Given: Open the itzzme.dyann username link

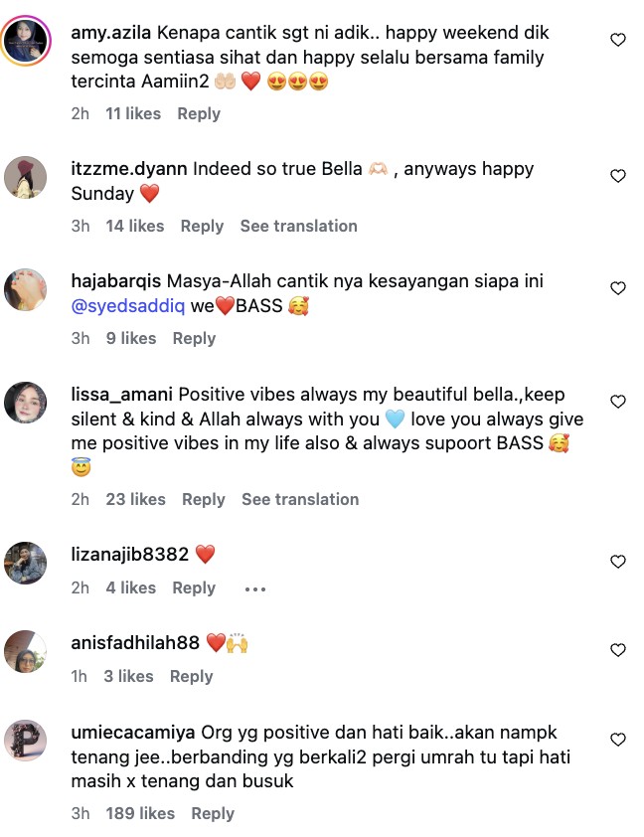Looking at the screenshot, I should click(x=129, y=168).
